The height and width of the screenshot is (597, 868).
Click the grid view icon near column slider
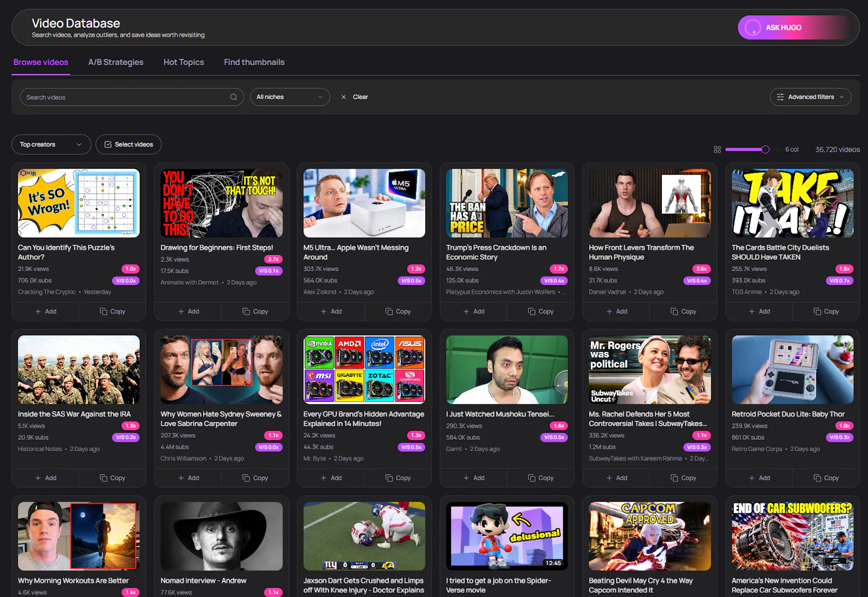point(717,150)
